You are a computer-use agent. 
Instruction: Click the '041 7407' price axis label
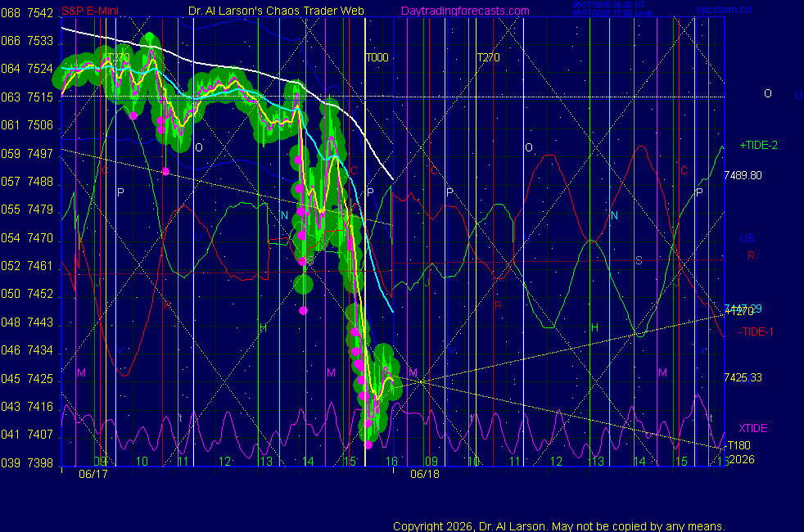[x=27, y=435]
